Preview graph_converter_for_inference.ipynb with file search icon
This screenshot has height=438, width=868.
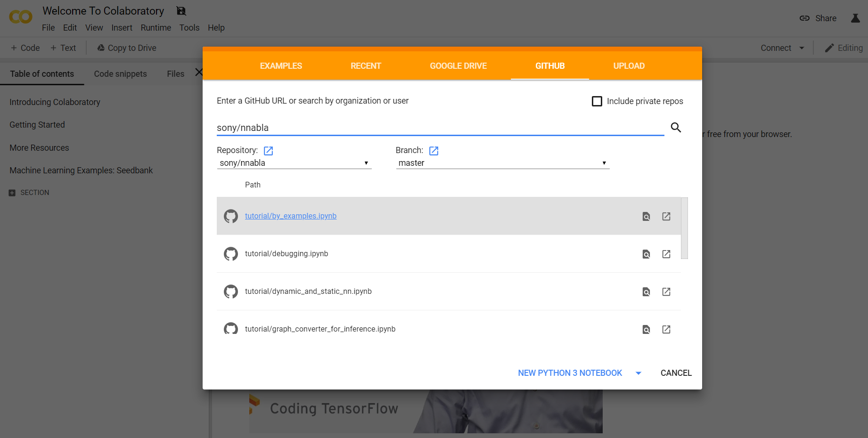(647, 329)
